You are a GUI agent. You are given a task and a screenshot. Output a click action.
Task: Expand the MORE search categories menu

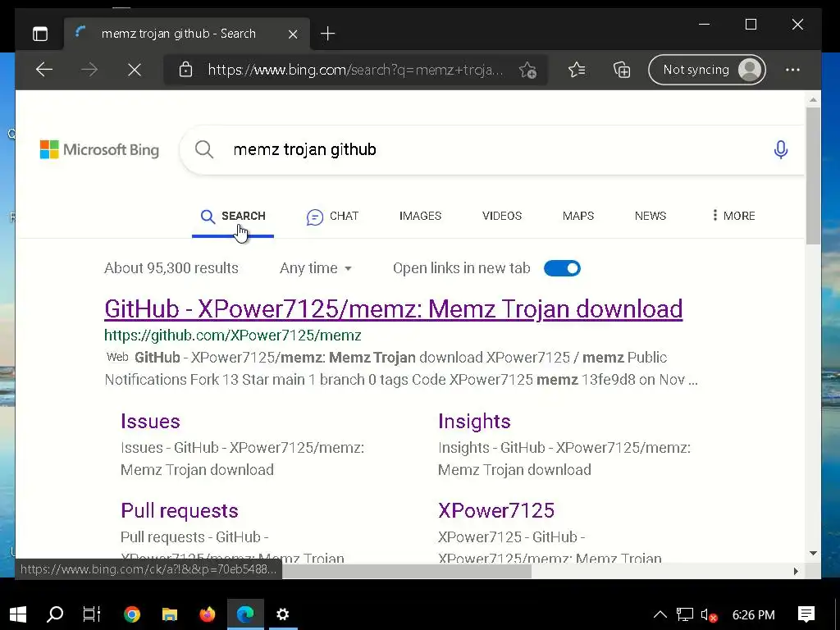pyautogui.click(x=733, y=216)
